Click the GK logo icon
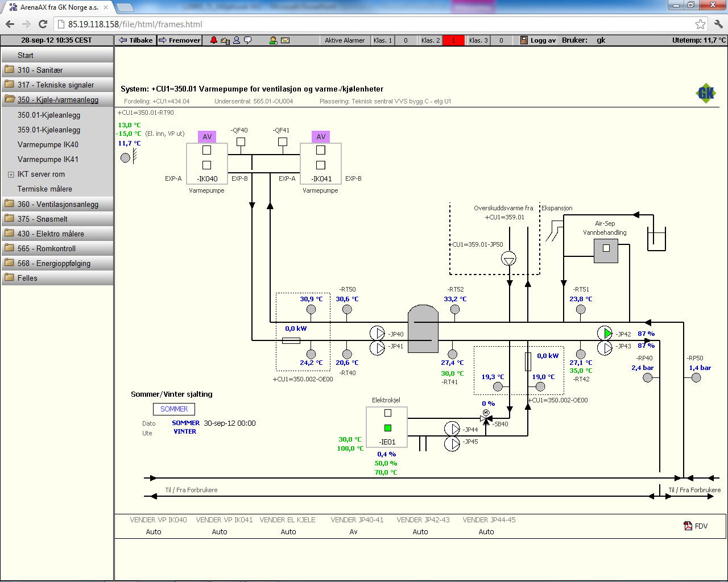Screen dimensions: 728x582 (x=706, y=93)
